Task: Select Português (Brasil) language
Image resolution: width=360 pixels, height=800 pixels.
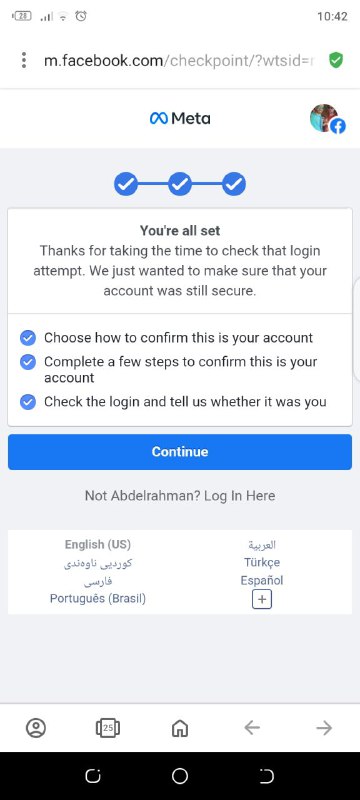Action: [x=98, y=598]
